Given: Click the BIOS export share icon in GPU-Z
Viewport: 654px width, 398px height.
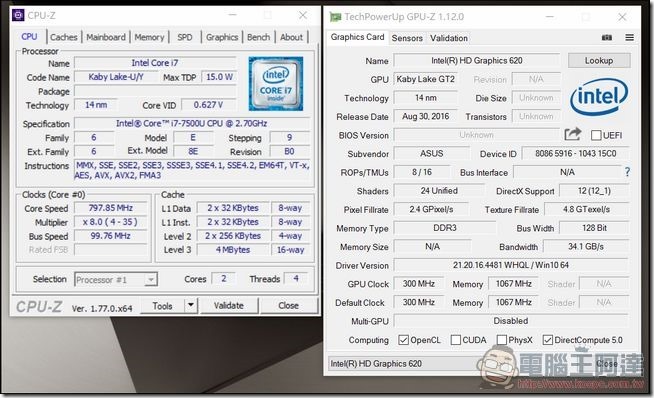Looking at the screenshot, I should click(573, 134).
